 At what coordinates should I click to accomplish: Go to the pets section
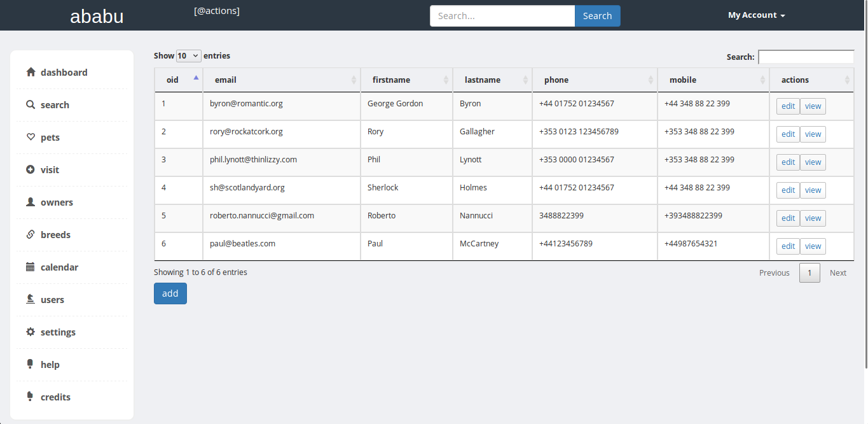(x=50, y=138)
